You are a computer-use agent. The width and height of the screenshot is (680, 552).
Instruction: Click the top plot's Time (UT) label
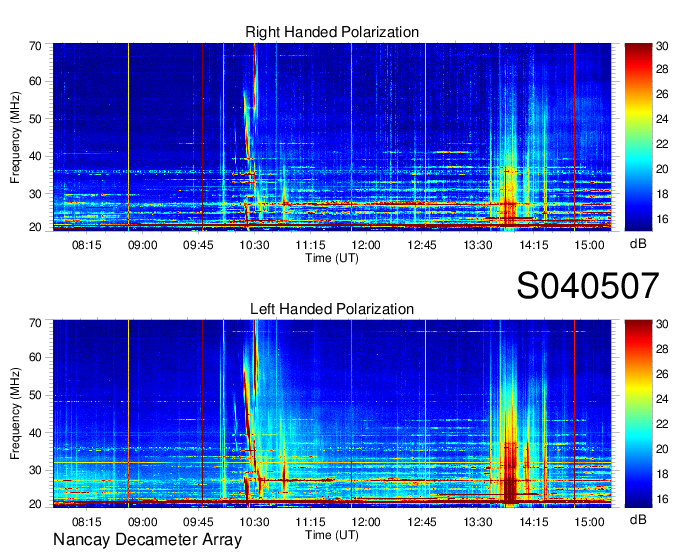click(x=332, y=258)
